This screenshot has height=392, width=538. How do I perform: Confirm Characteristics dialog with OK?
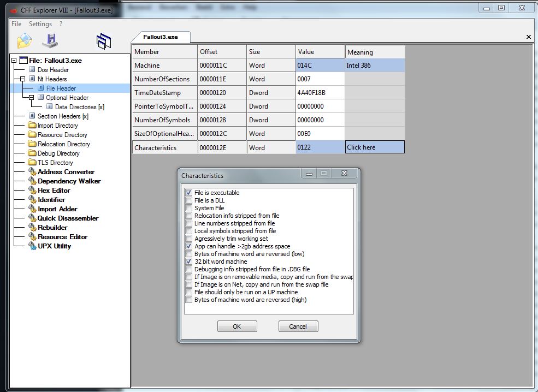[x=237, y=326]
